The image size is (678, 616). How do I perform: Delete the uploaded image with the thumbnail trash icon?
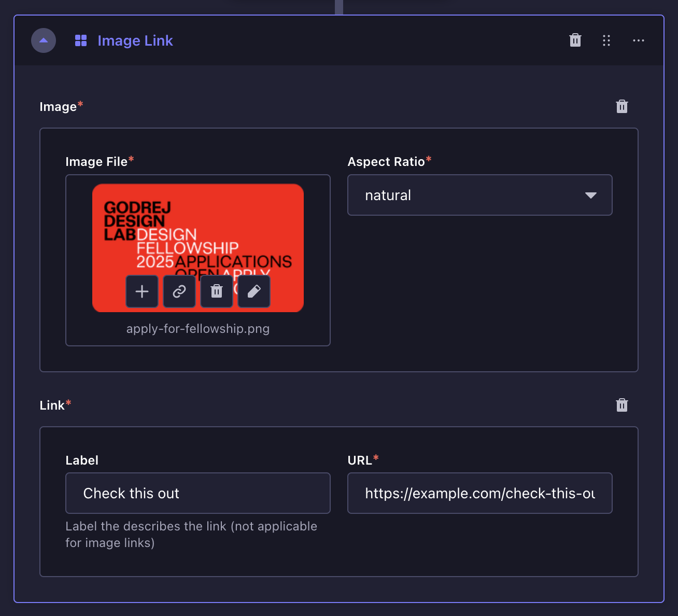click(217, 291)
